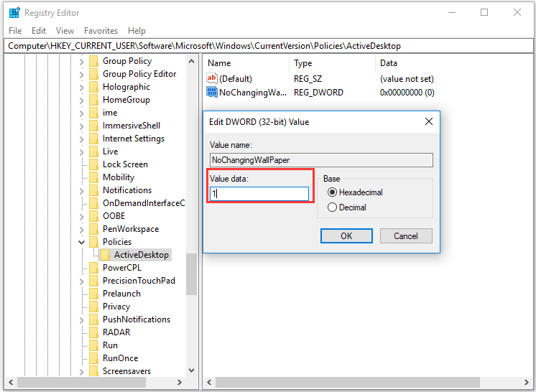Expand the Screensavers key

81,372
